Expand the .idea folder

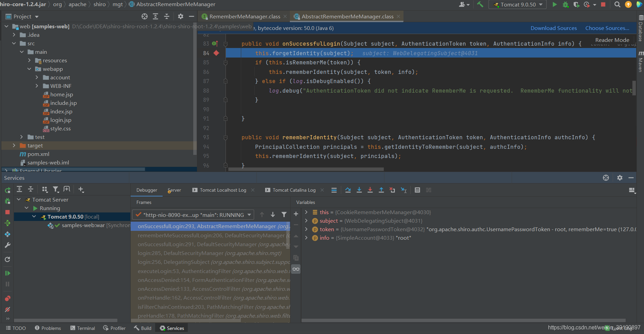(x=14, y=35)
